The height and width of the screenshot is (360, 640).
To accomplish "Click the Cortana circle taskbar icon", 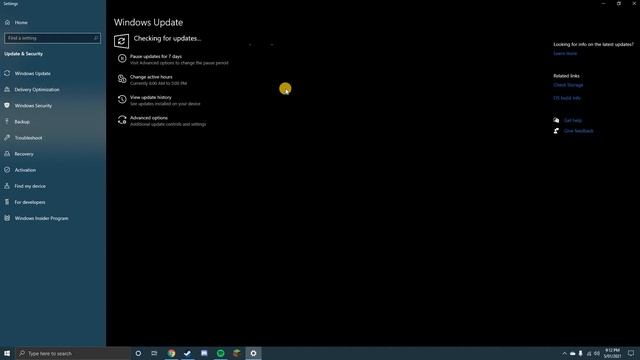I will [138, 353].
